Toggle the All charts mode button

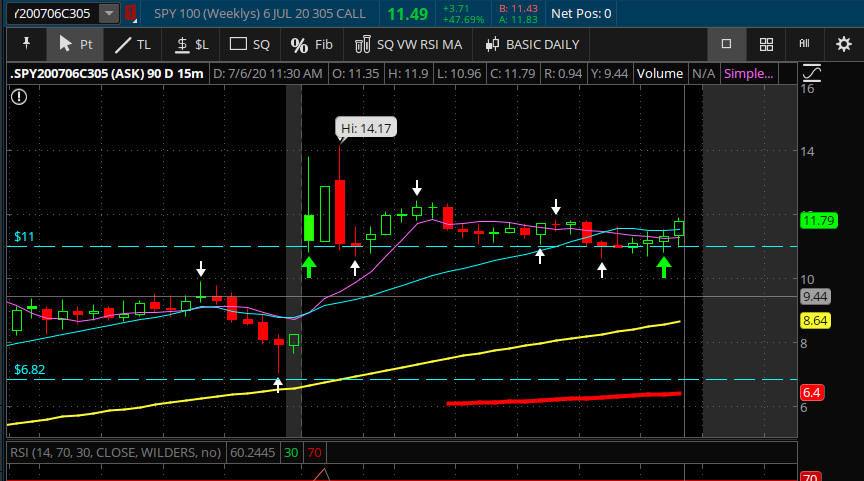pos(804,44)
